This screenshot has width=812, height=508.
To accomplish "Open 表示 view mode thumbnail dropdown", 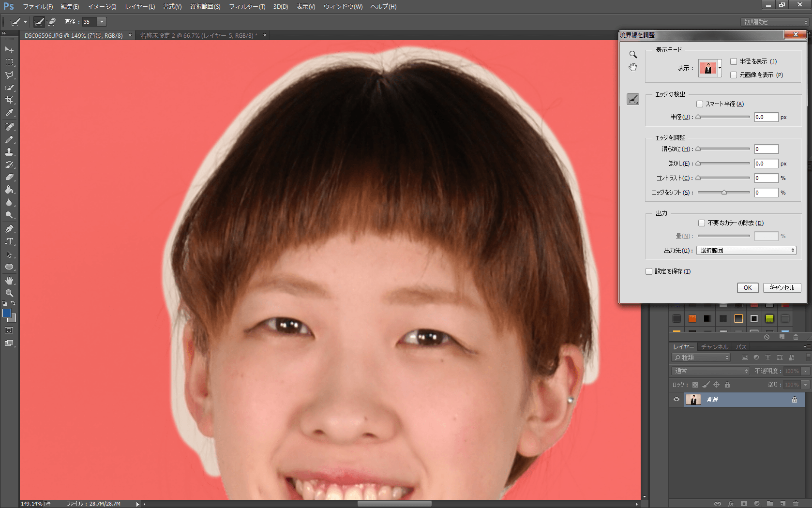I will click(720, 68).
